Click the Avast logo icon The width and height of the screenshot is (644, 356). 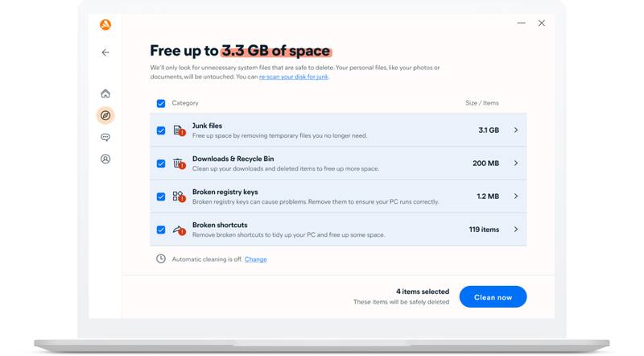(x=105, y=25)
